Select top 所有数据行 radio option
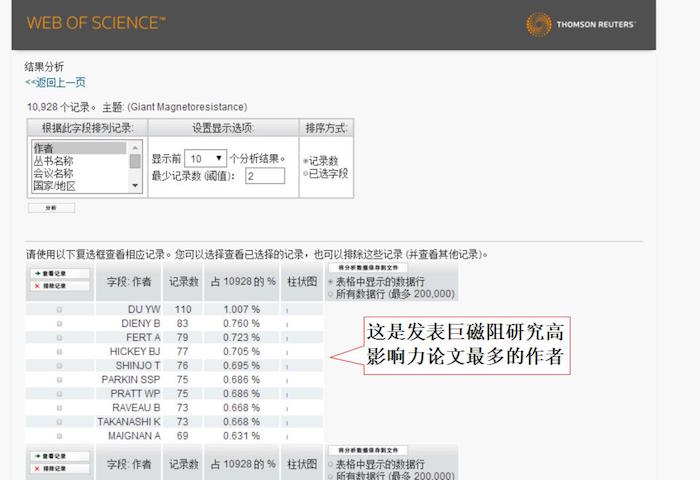This screenshot has width=700, height=480. click(331, 294)
